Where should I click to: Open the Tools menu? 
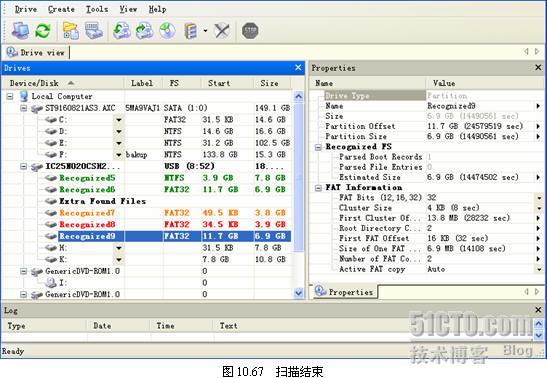pos(97,9)
